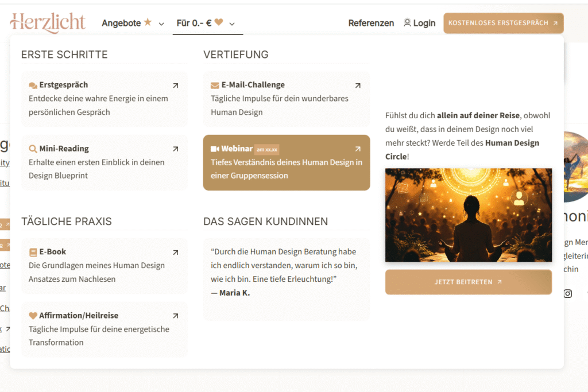The image size is (588, 392).
Task: Open the Mini-Reading card
Action: tap(105, 162)
